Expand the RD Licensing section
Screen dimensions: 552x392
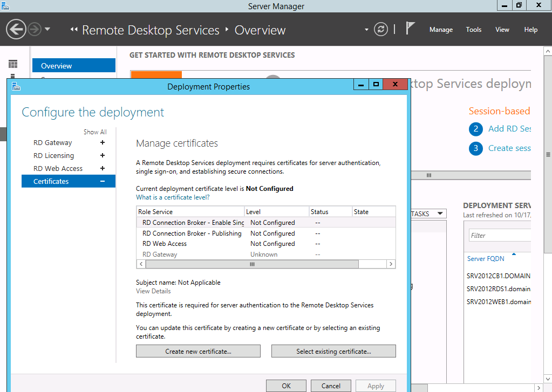pos(103,155)
